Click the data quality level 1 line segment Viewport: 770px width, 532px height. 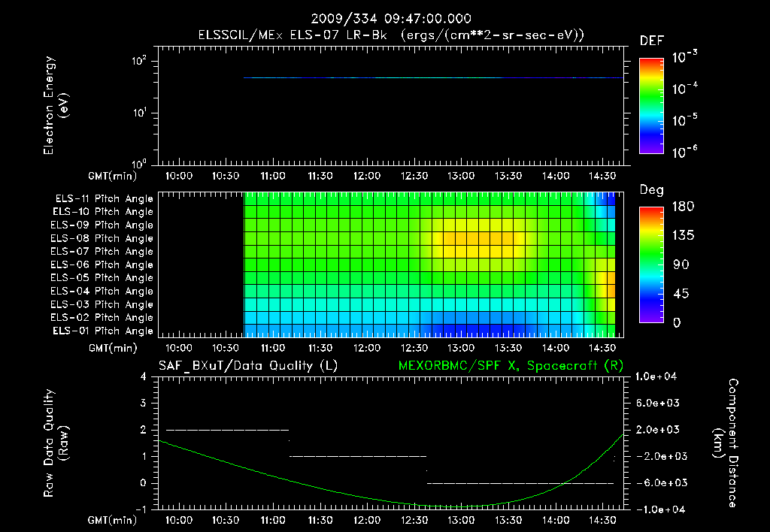[358, 456]
